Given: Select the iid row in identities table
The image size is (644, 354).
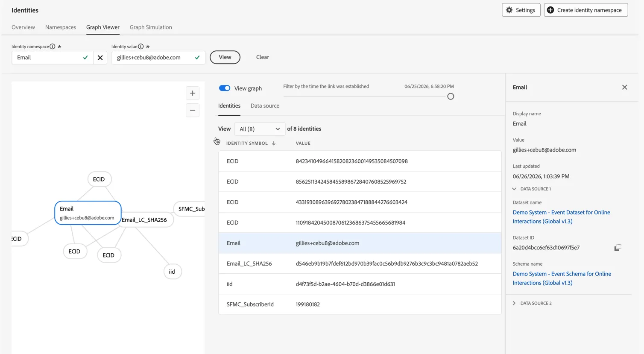Looking at the screenshot, I should click(360, 284).
